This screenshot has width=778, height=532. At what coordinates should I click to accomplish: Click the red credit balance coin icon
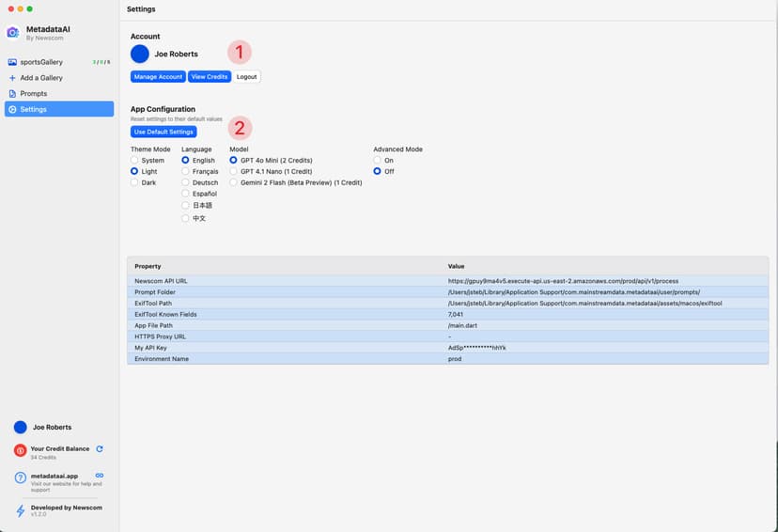pos(20,452)
